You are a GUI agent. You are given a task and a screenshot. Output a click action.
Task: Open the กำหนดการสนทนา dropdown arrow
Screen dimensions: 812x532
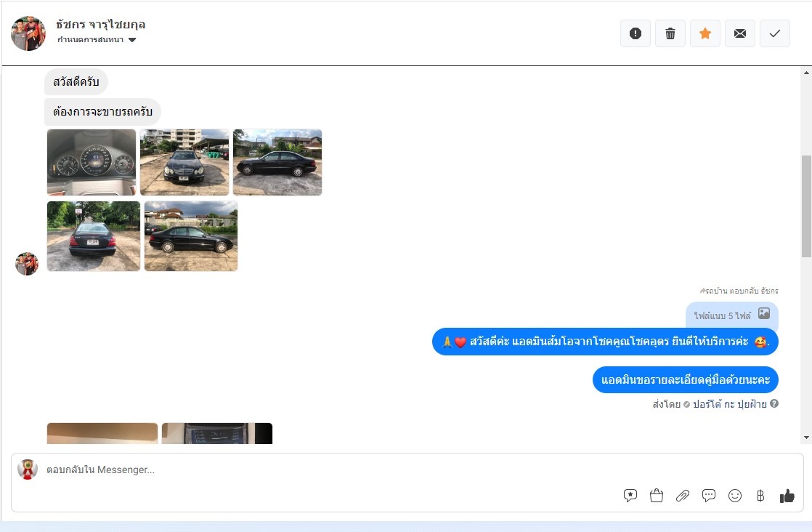(x=132, y=40)
